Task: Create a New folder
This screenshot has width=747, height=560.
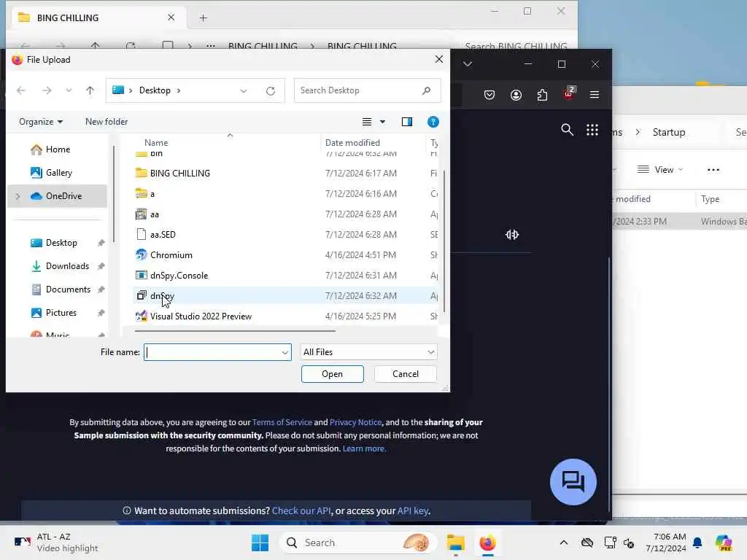Action: [107, 122]
